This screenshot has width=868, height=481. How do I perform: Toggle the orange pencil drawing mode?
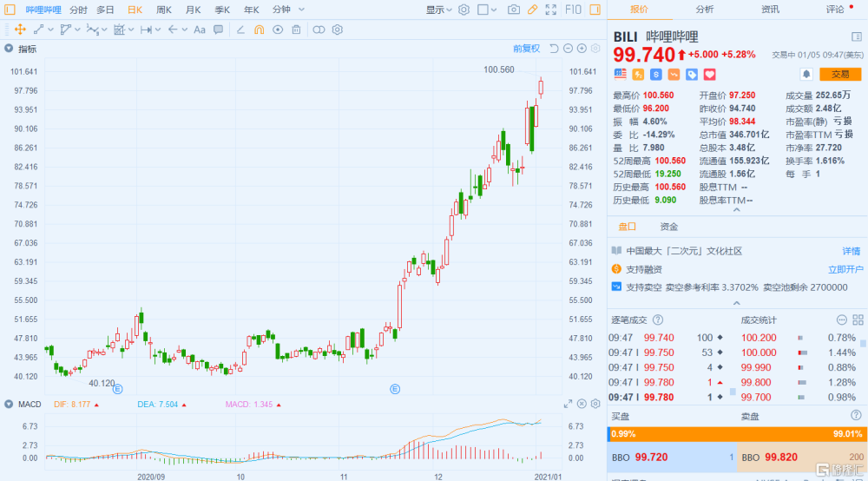tap(533, 10)
